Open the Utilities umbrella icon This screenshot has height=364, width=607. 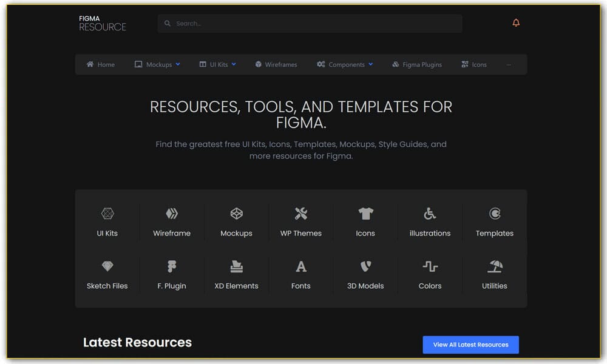tap(494, 266)
